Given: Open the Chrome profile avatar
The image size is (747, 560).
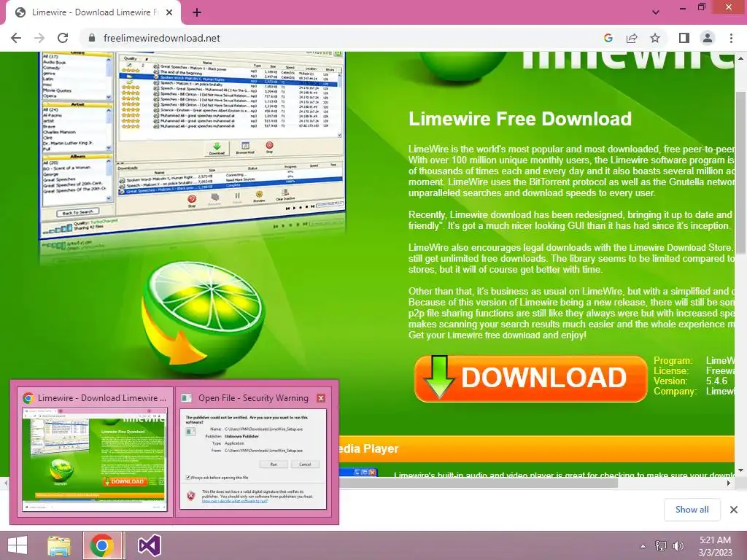Looking at the screenshot, I should pos(708,38).
